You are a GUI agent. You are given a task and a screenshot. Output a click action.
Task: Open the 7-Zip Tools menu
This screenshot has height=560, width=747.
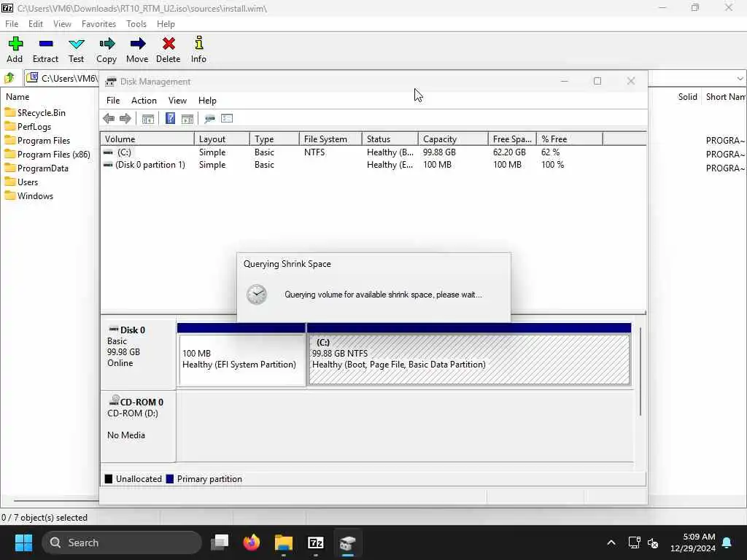136,24
